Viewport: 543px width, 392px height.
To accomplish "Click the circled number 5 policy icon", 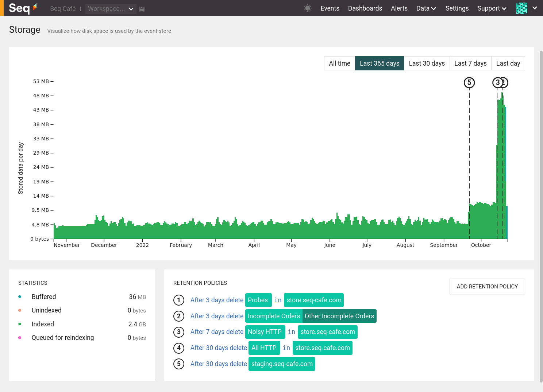I will tap(179, 364).
